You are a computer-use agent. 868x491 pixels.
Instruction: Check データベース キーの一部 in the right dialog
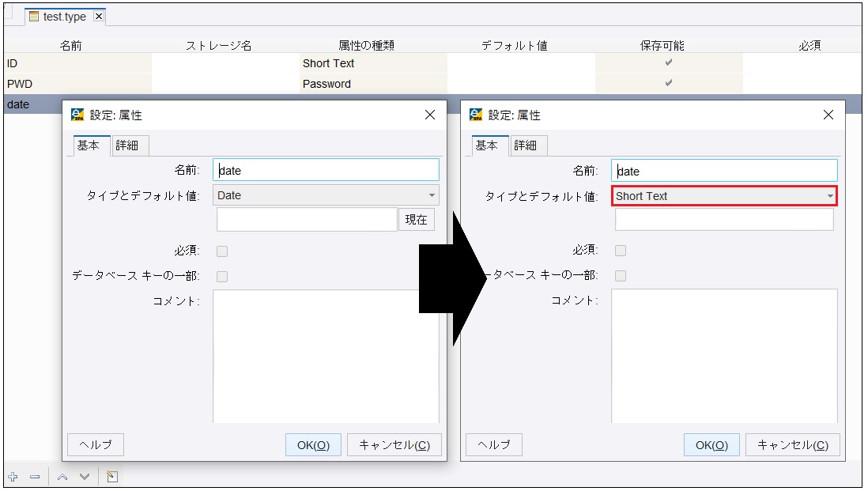[x=621, y=276]
